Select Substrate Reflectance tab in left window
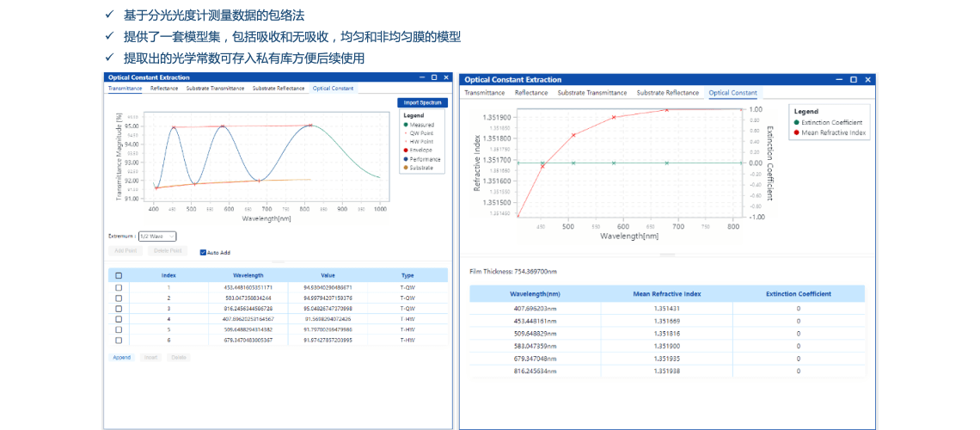The width and height of the screenshot is (980, 430). pyautogui.click(x=279, y=89)
